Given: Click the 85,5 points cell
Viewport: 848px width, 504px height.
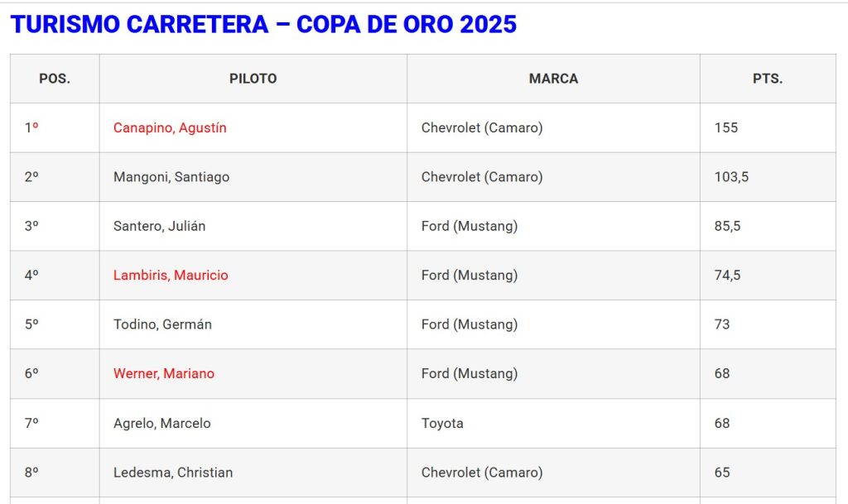Looking at the screenshot, I should (727, 226).
